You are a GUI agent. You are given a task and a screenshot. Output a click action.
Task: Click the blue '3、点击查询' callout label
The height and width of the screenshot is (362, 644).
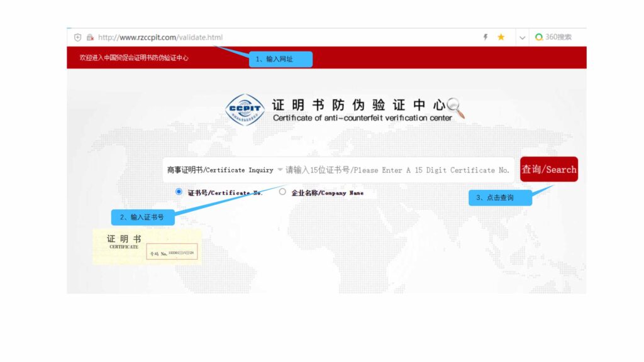500,197
